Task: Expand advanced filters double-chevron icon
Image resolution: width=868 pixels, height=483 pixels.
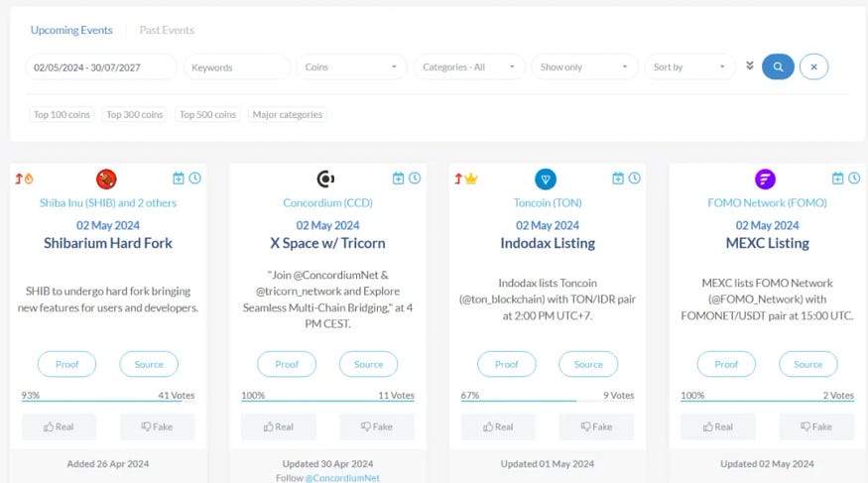Action: [x=750, y=65]
